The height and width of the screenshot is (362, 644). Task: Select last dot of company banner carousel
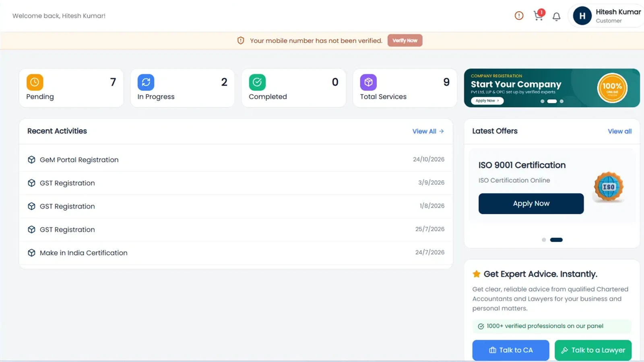(x=561, y=101)
